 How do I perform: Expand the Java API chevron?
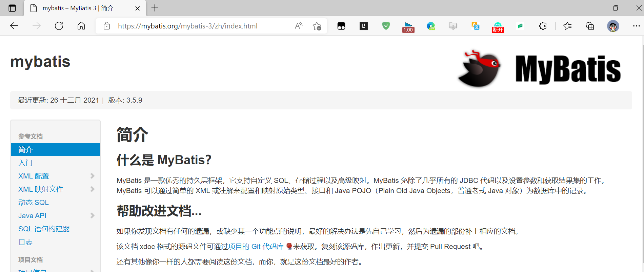pyautogui.click(x=92, y=215)
